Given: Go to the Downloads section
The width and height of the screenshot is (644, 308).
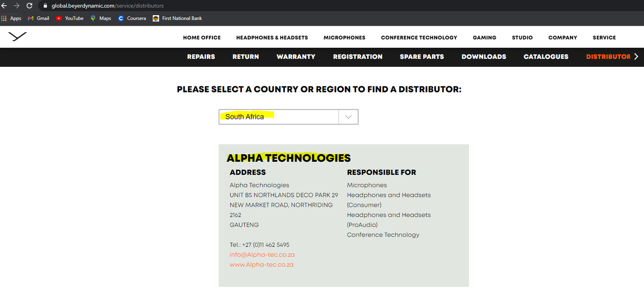Looking at the screenshot, I should click(x=484, y=57).
